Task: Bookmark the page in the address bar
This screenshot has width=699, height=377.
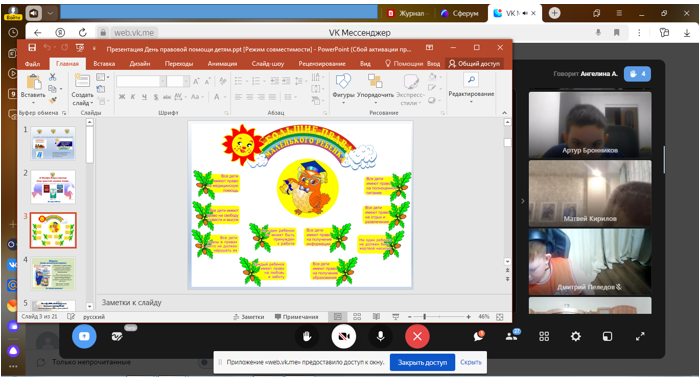Action: point(617,33)
